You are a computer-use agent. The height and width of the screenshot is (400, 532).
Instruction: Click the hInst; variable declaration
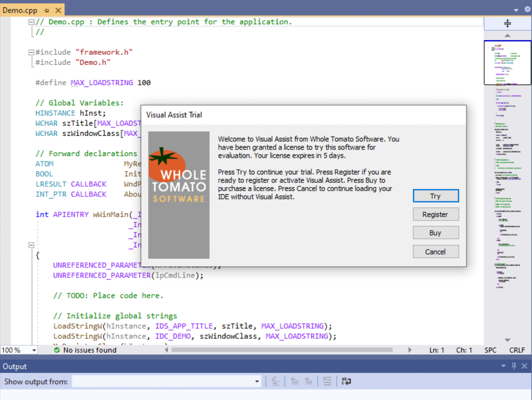pos(93,113)
